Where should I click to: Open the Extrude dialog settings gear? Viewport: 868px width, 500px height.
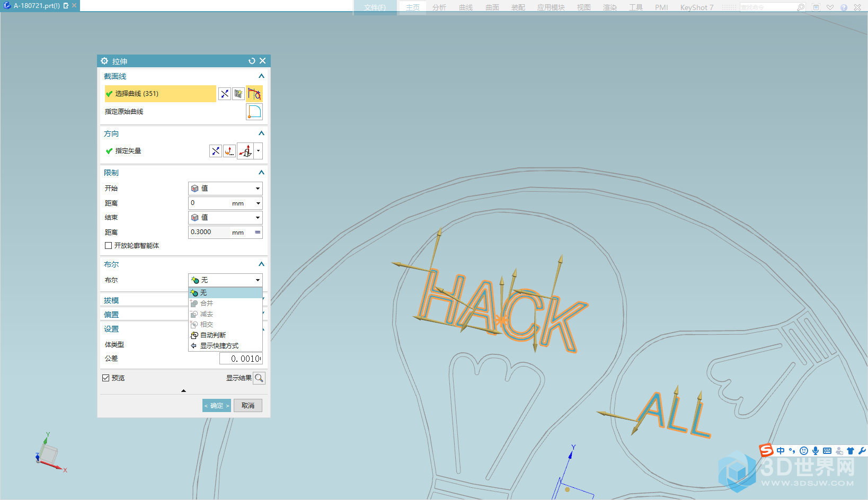pos(104,61)
